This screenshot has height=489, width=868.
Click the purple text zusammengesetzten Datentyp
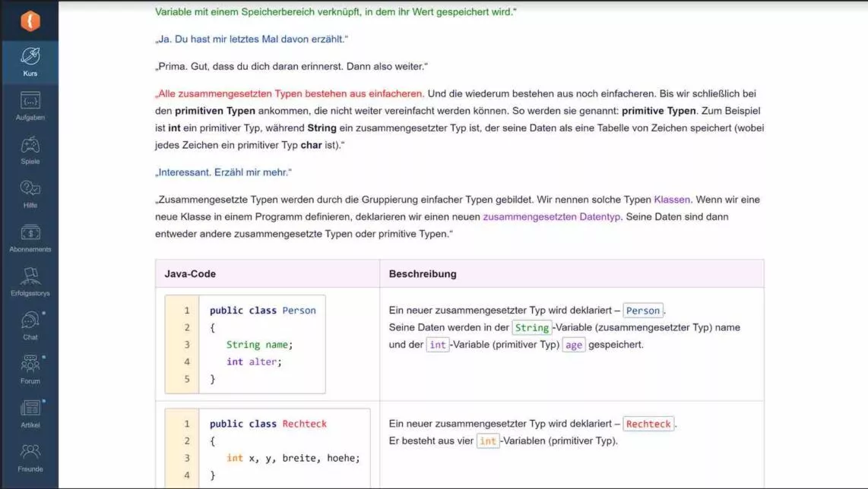pyautogui.click(x=551, y=217)
